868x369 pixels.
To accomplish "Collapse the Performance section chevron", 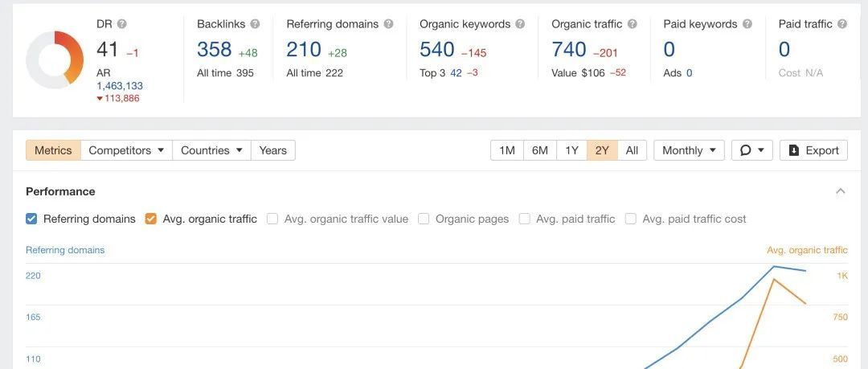I will click(x=841, y=191).
